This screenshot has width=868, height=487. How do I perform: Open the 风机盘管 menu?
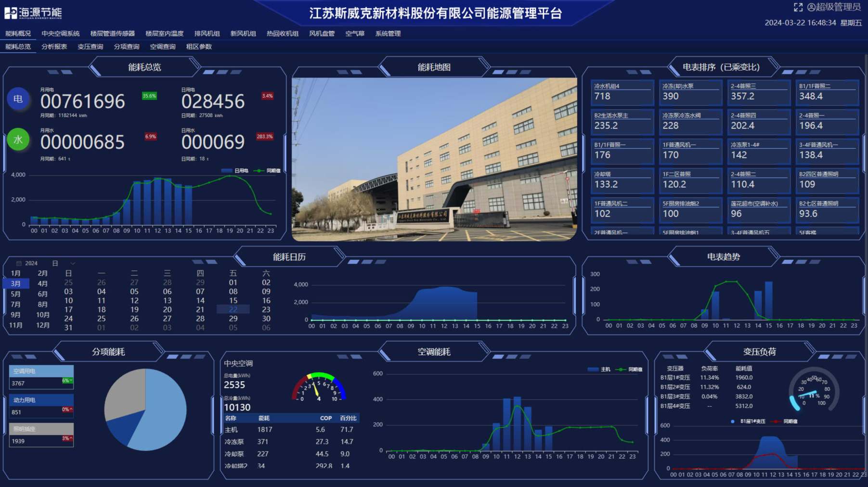point(322,34)
